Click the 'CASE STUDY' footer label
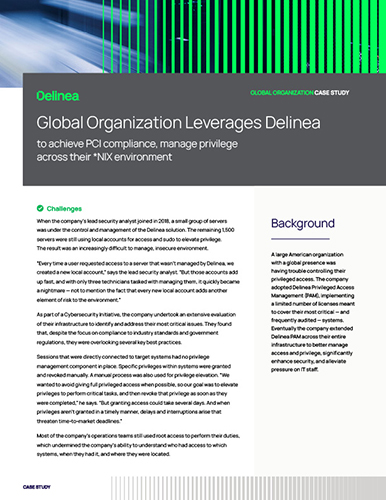The image size is (386, 500). [x=37, y=487]
